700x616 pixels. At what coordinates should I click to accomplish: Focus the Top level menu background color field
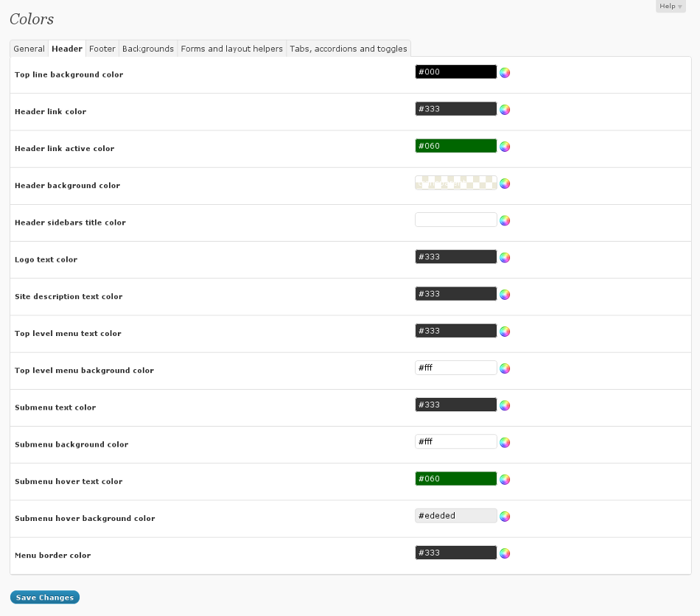(456, 368)
